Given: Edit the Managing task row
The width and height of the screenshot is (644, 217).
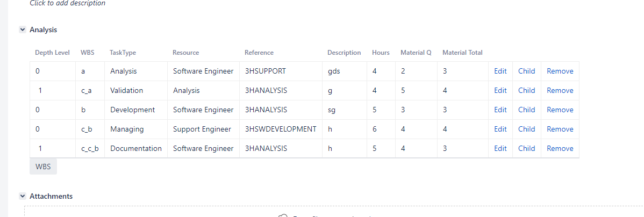Looking at the screenshot, I should tap(500, 129).
